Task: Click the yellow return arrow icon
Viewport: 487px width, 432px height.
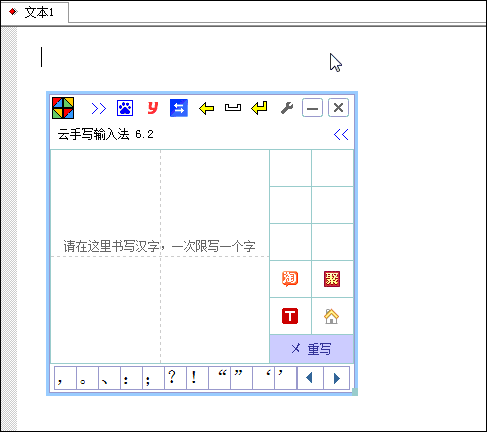Action: [x=259, y=108]
